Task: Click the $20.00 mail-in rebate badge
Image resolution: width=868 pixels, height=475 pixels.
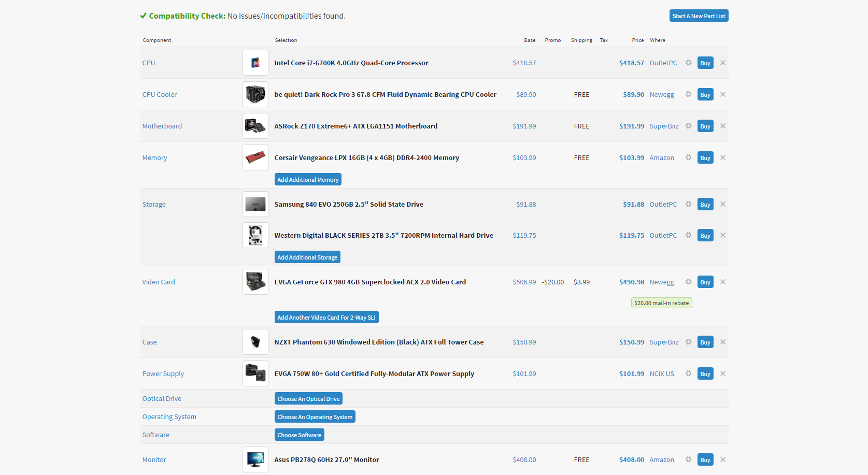Action: [662, 303]
